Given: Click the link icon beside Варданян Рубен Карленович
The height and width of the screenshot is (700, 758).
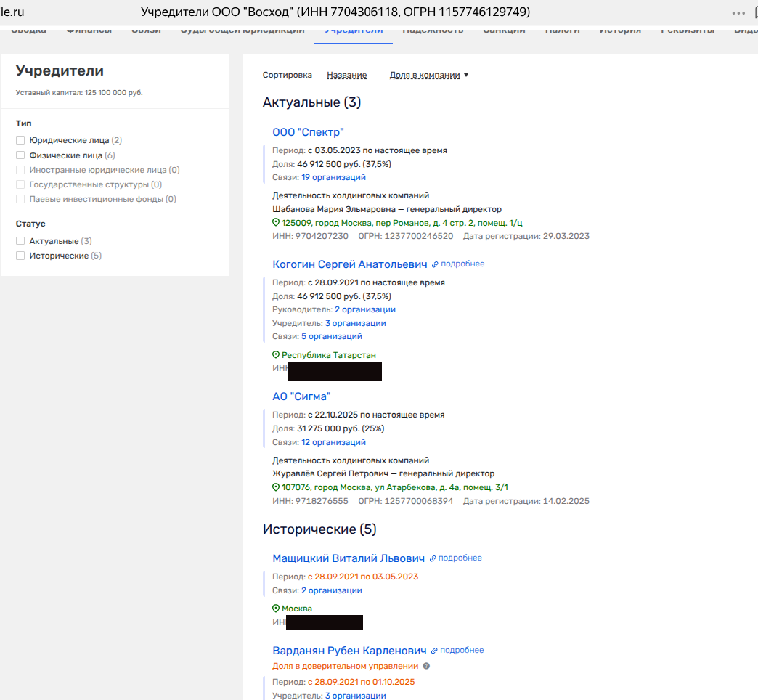Looking at the screenshot, I should 434,651.
